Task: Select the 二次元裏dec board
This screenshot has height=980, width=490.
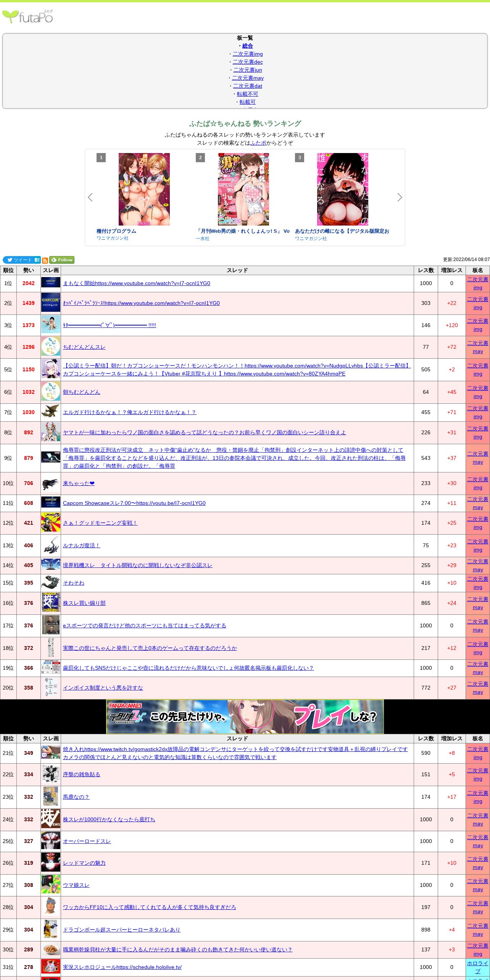Action: pyautogui.click(x=248, y=62)
